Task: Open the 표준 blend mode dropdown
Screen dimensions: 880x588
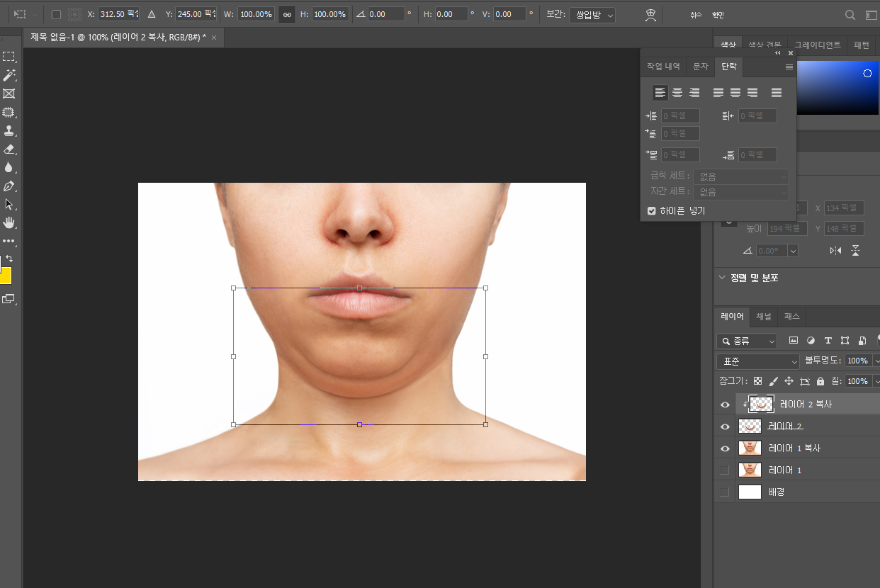Action: [757, 361]
